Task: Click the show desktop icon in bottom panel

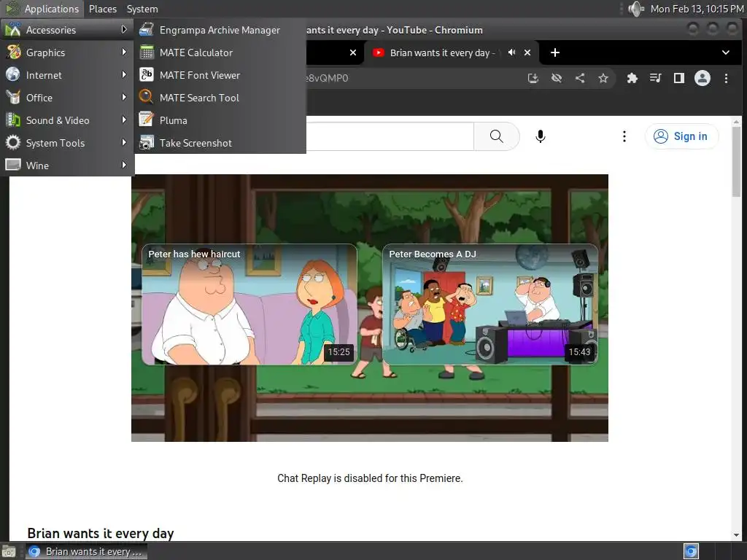Action: pyautogui.click(x=9, y=552)
